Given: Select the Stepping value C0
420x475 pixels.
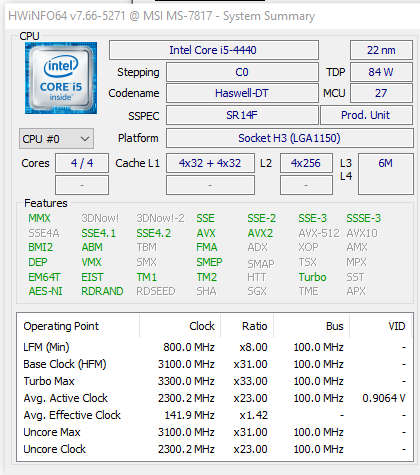Looking at the screenshot, I should tap(242, 72).
